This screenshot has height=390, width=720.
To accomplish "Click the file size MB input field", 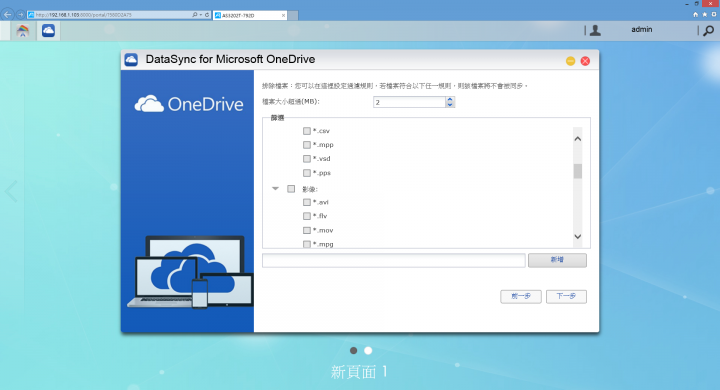I will [410, 102].
